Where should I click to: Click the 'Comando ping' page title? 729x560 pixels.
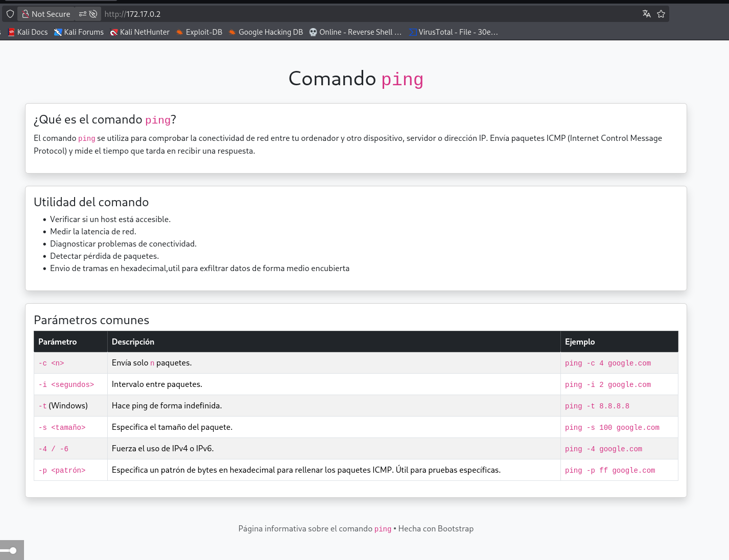tap(356, 79)
